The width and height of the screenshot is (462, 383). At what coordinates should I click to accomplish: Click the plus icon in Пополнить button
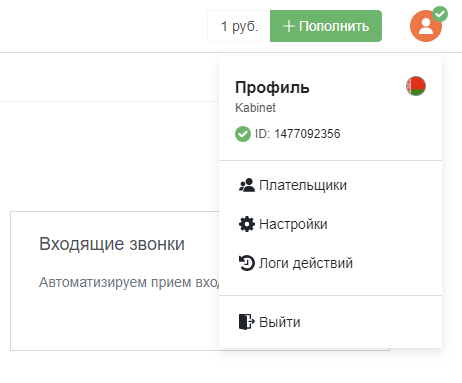coord(288,26)
